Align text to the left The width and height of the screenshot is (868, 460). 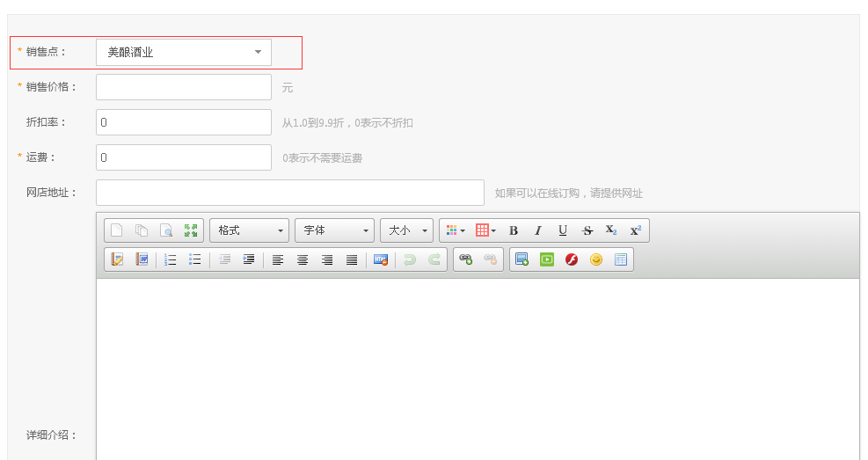pyautogui.click(x=278, y=259)
